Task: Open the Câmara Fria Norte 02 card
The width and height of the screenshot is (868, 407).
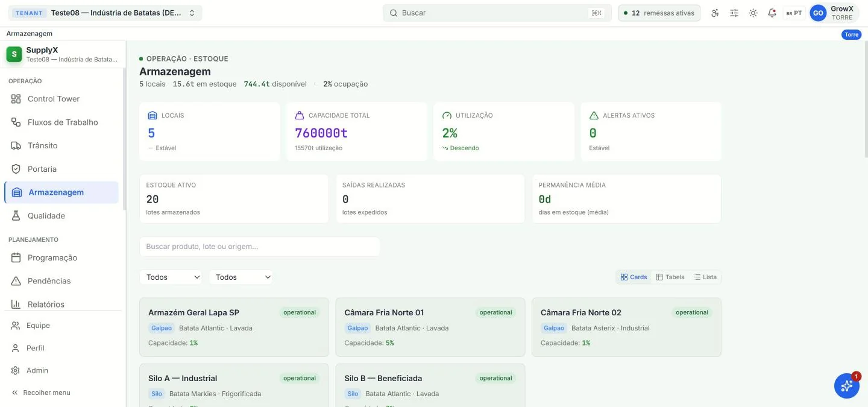Action: tap(626, 327)
